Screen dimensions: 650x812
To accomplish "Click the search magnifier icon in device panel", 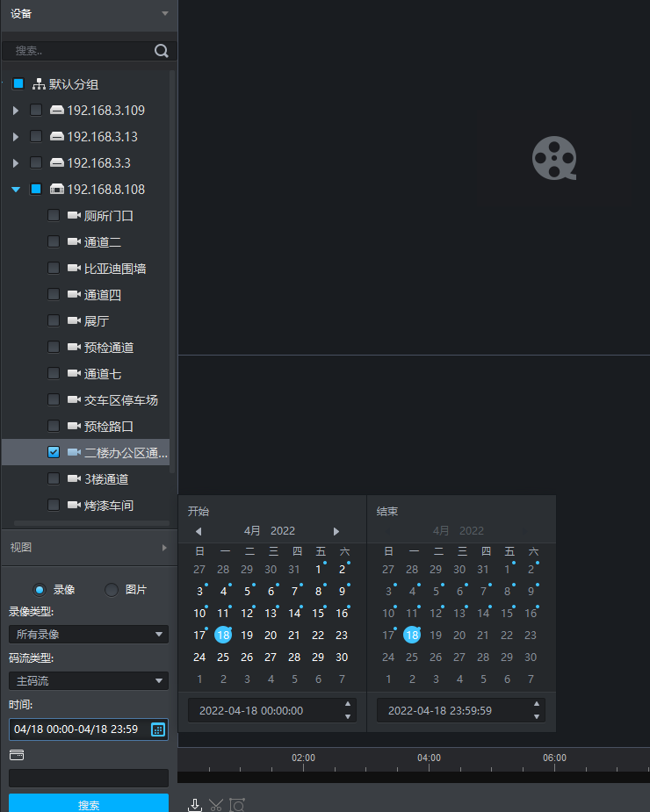I will coord(162,51).
